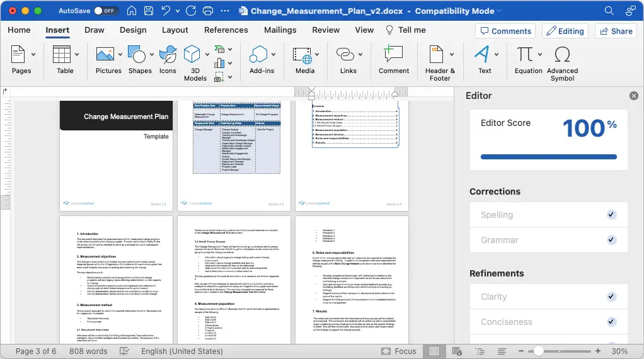Insert a Chart icon

point(220,63)
